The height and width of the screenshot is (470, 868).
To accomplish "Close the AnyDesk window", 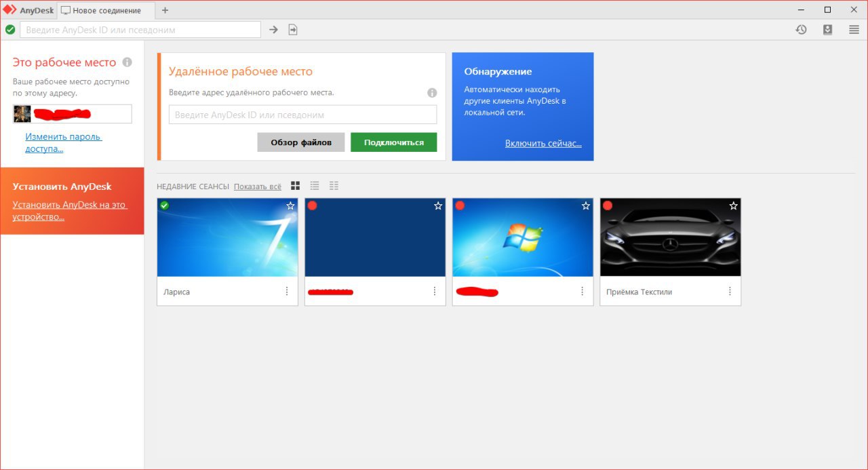I will [852, 10].
